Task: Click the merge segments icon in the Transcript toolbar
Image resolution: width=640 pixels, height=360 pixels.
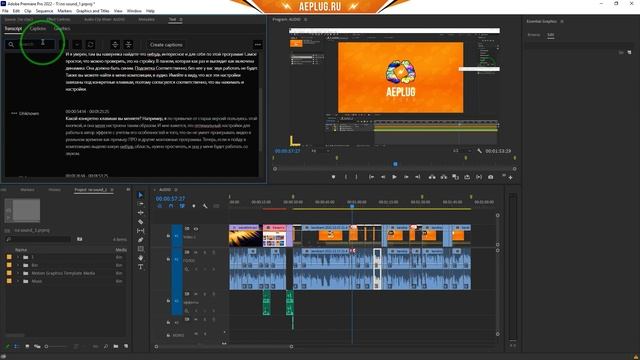Action: pos(128,44)
